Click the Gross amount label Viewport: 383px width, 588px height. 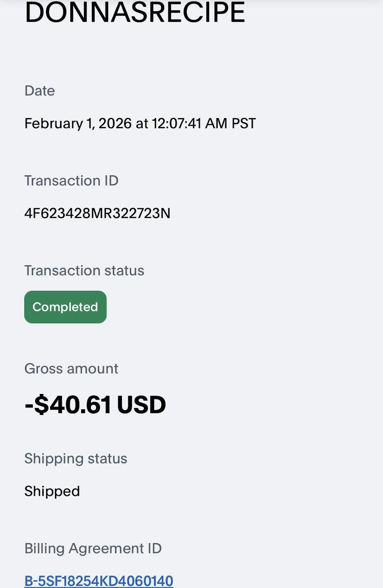click(x=71, y=369)
